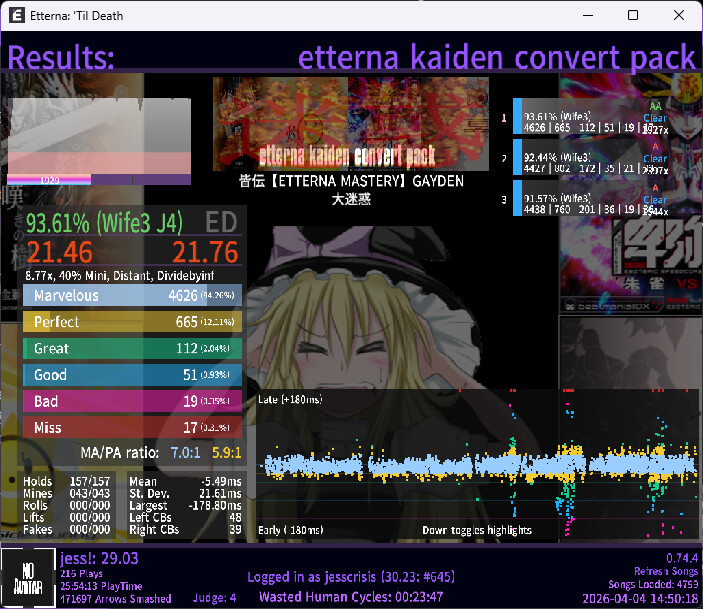The width and height of the screenshot is (703, 609).
Task: Maximize the Etterna window
Action: (633, 16)
